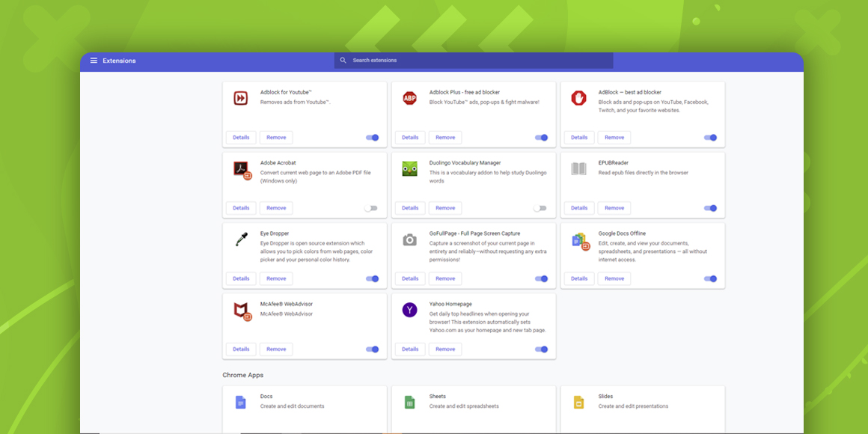The width and height of the screenshot is (868, 434).
Task: Open Duolingo Vocabulary Manager Details
Action: point(410,208)
